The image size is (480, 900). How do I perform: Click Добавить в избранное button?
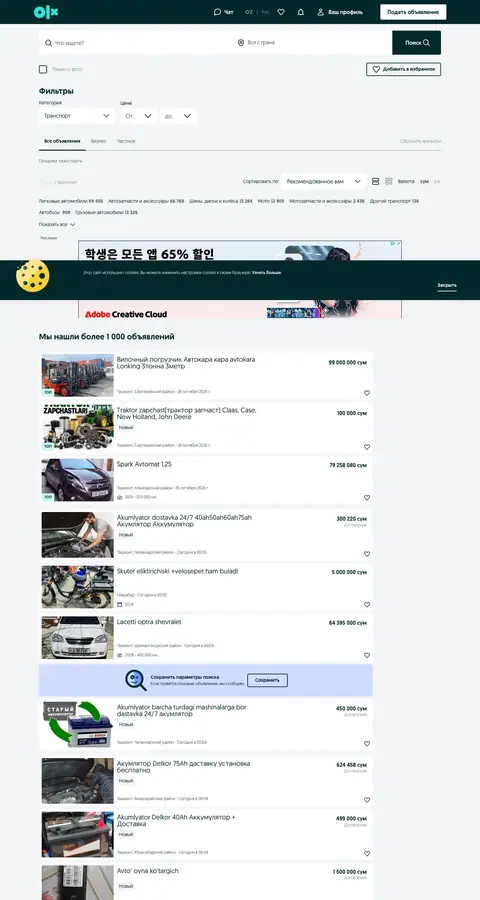pos(404,69)
